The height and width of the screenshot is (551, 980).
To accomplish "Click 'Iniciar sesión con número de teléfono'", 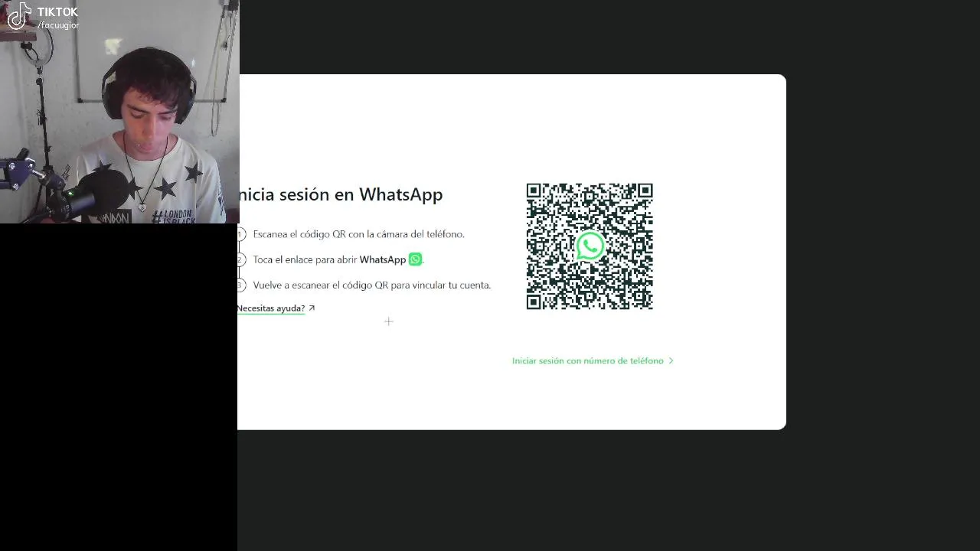I will coord(588,360).
